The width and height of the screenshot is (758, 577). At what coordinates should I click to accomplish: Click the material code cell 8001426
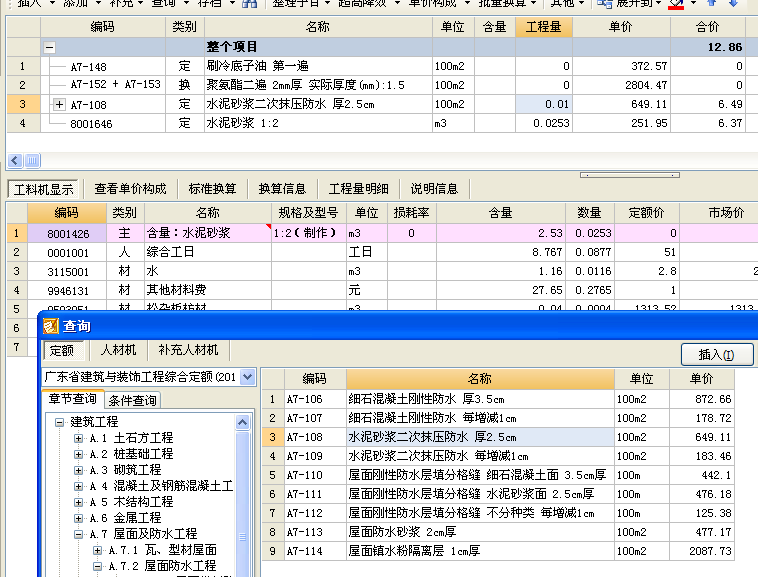[x=67, y=233]
